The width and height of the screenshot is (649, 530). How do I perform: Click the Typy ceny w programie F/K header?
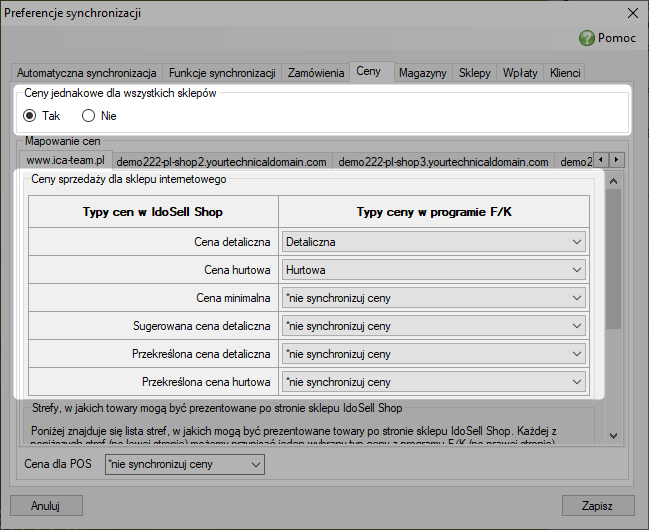click(434, 212)
